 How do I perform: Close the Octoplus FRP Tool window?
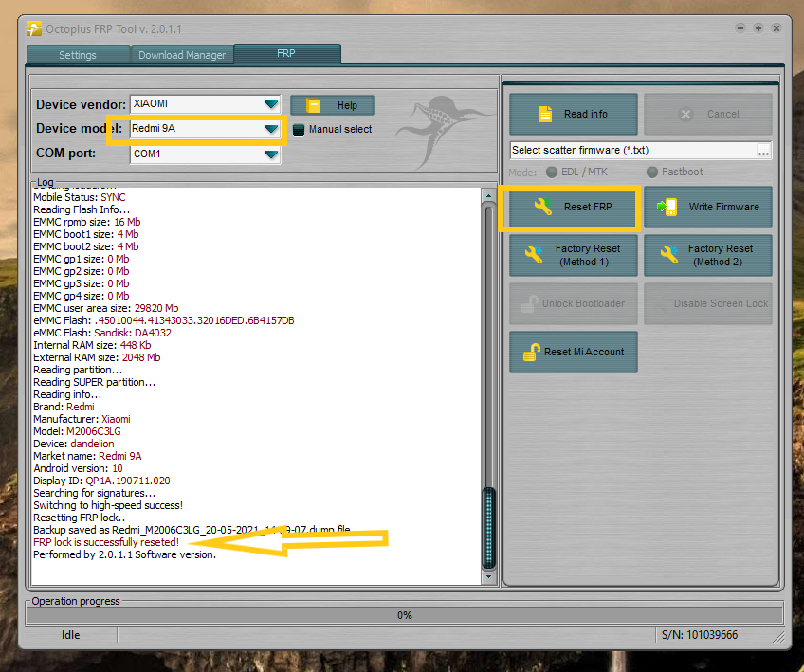pos(777,28)
